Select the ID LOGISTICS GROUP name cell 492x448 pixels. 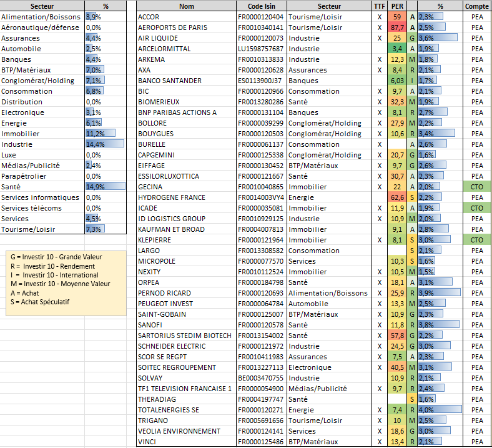187,219
